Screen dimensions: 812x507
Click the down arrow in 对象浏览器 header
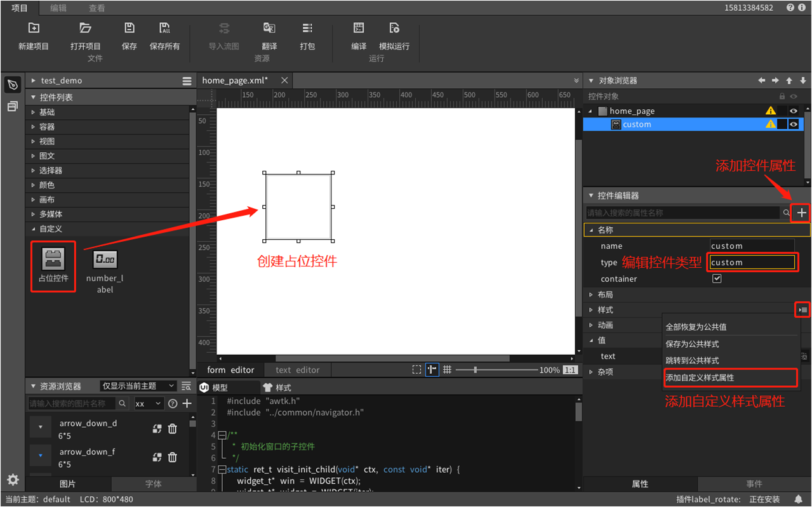pos(802,81)
